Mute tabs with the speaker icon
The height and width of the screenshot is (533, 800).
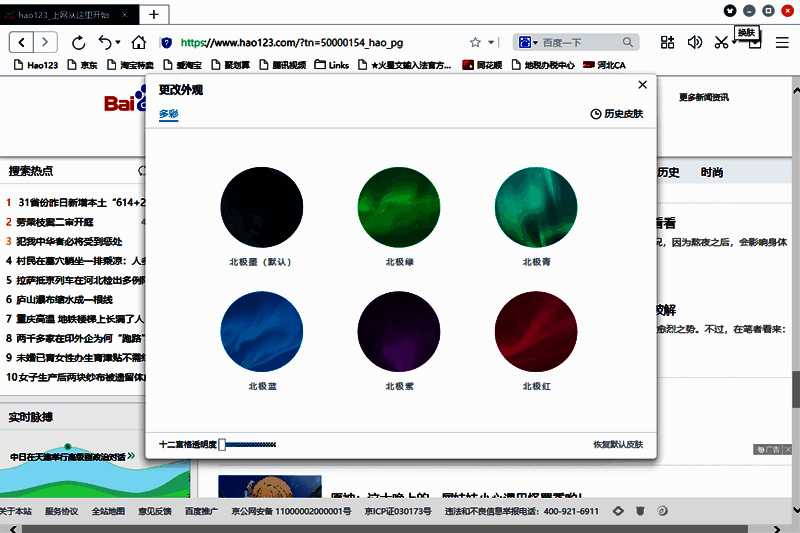coord(694,42)
